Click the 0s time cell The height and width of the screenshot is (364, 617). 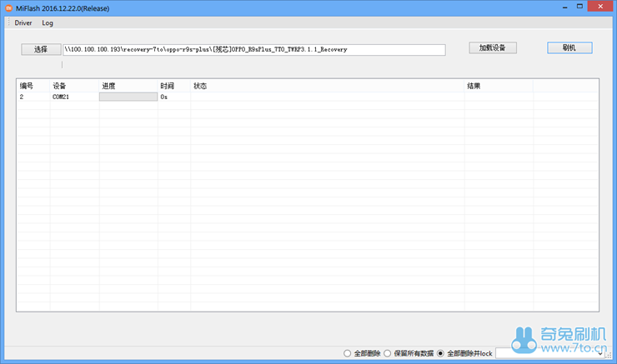[174, 97]
